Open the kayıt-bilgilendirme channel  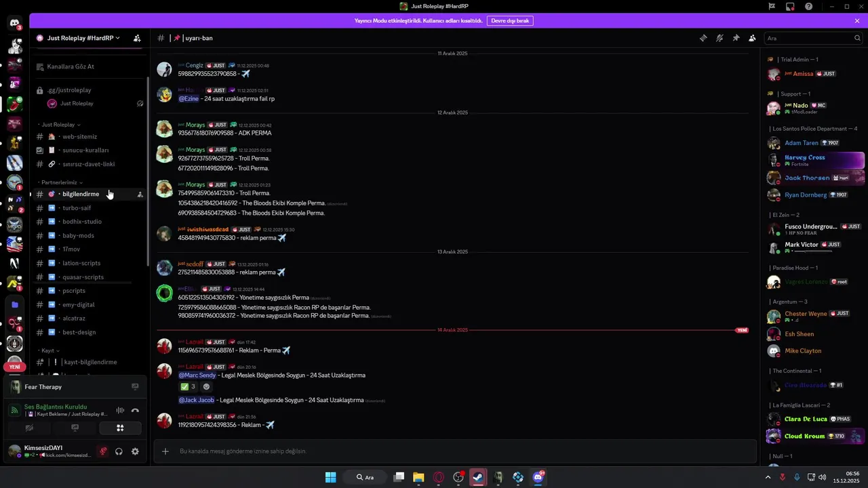tap(88, 362)
